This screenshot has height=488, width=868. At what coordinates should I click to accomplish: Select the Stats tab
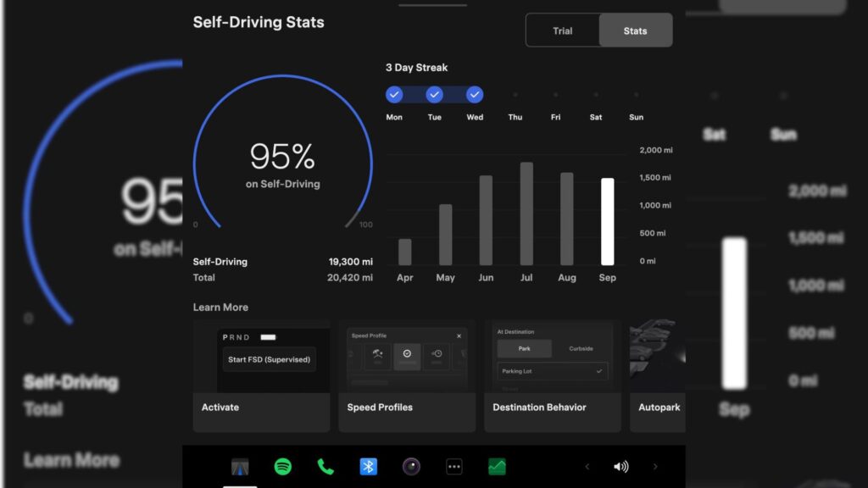tap(635, 30)
